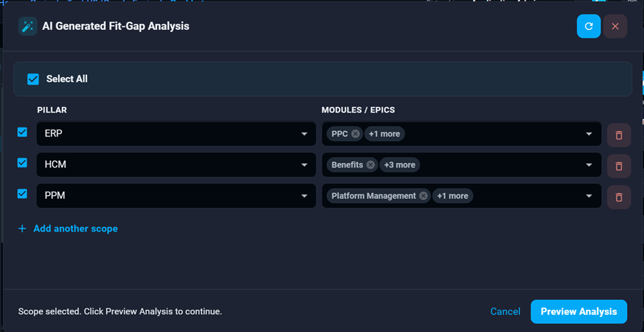The width and height of the screenshot is (644, 332).
Task: Uncheck the PPM row checkbox
Action: 22,194
